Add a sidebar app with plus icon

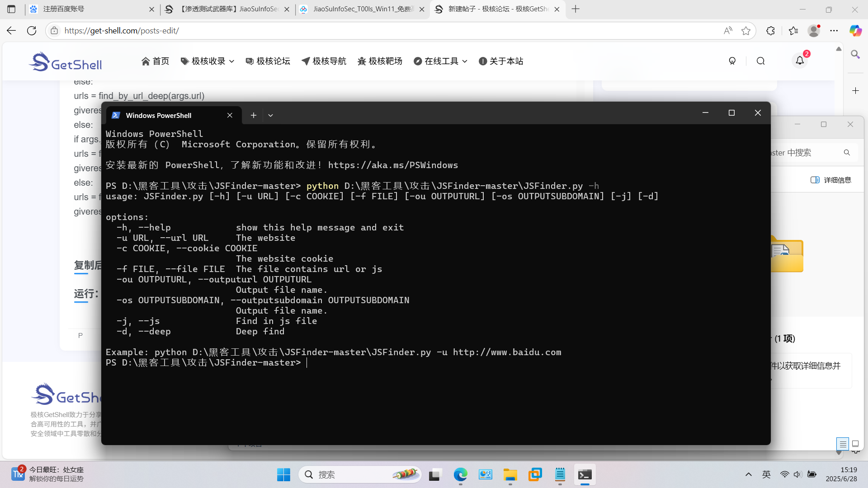[855, 91]
